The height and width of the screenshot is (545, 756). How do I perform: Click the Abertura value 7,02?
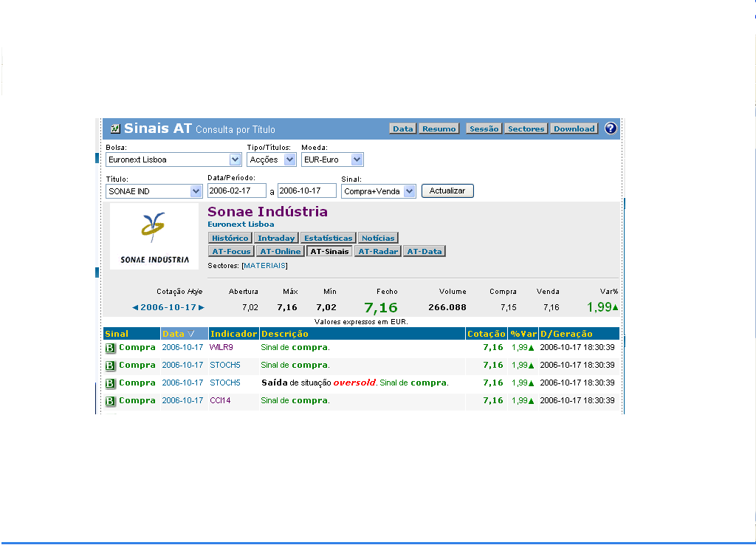tap(250, 307)
